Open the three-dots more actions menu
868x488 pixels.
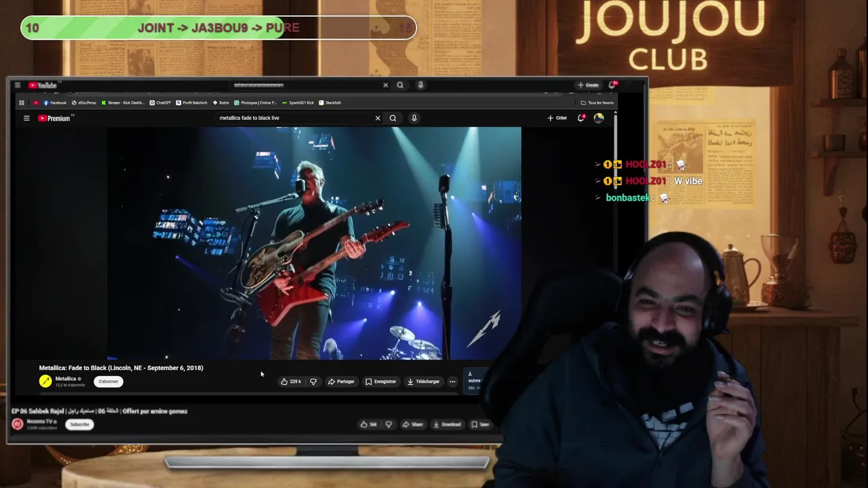tap(452, 382)
